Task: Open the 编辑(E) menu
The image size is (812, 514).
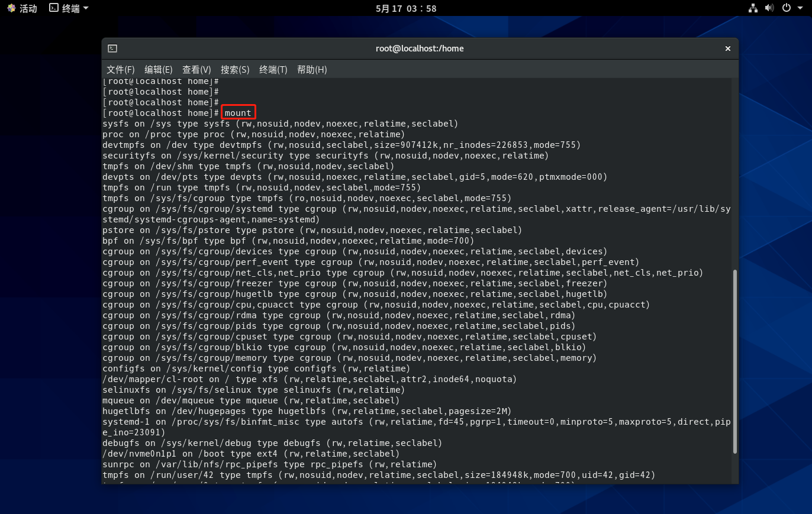Action: point(159,70)
